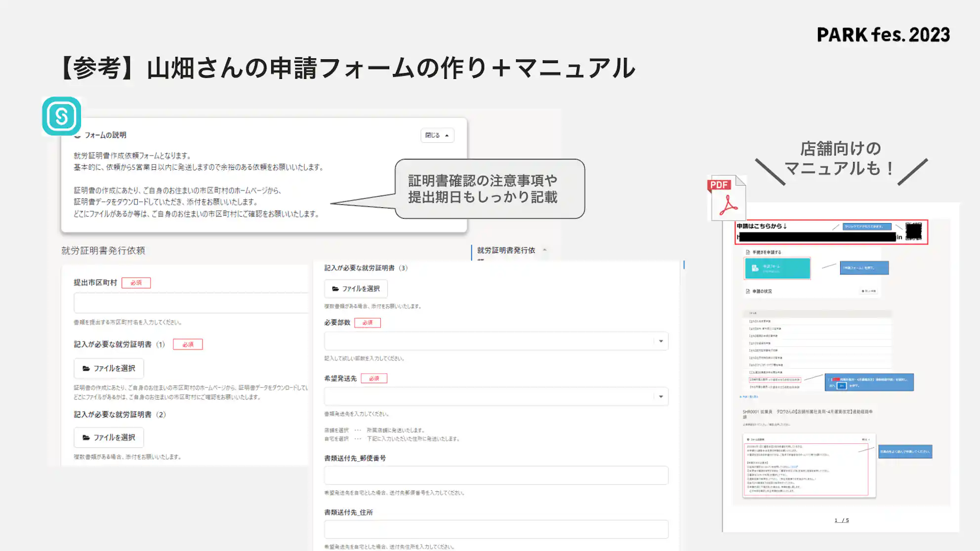The width and height of the screenshot is (980, 551).
Task: Select the 就労証明書発行依頼 side navigation item
Action: [x=506, y=250]
